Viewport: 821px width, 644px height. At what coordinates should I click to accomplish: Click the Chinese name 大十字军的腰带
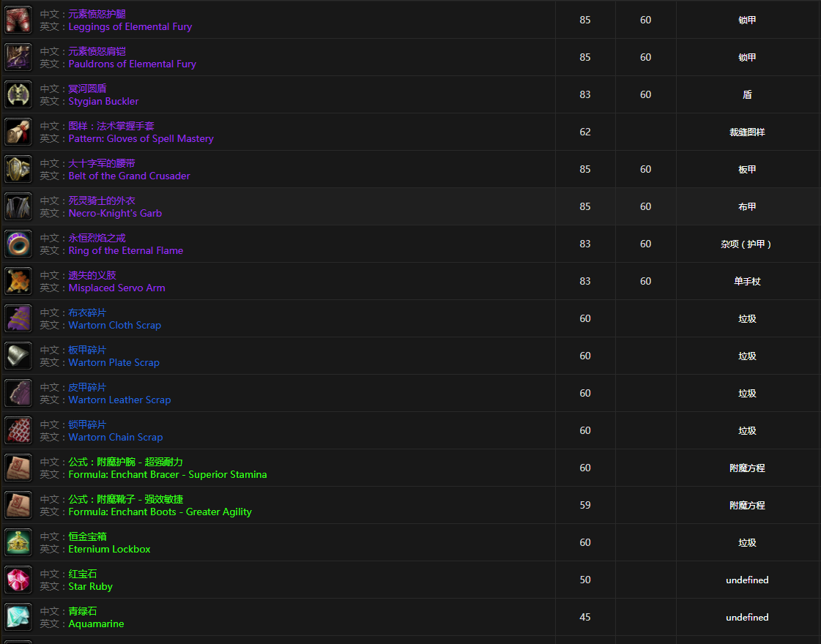(102, 163)
